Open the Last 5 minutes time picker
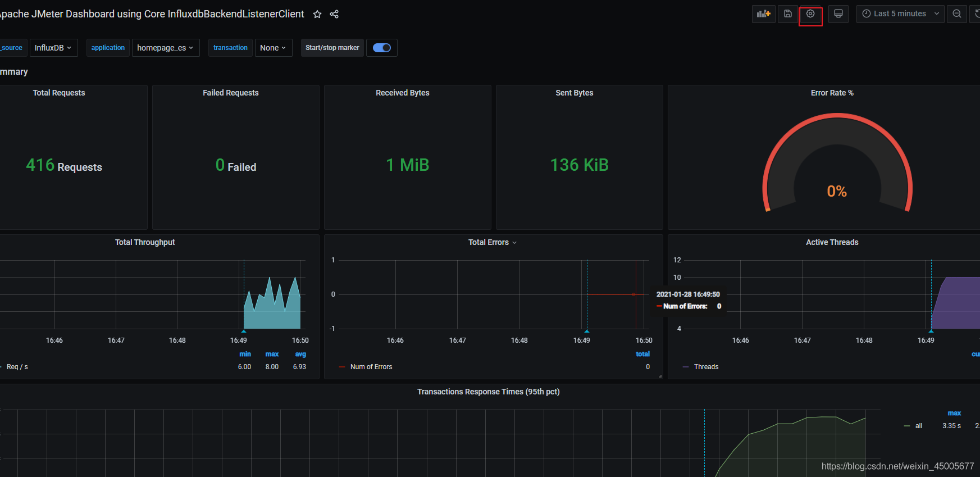 [x=900, y=13]
